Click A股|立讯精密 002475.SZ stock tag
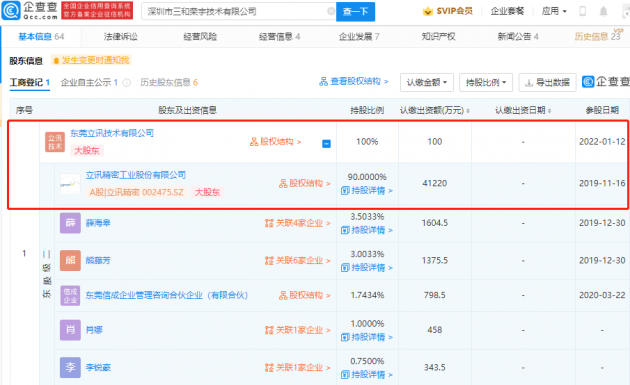This screenshot has height=385, width=630. coord(136,192)
